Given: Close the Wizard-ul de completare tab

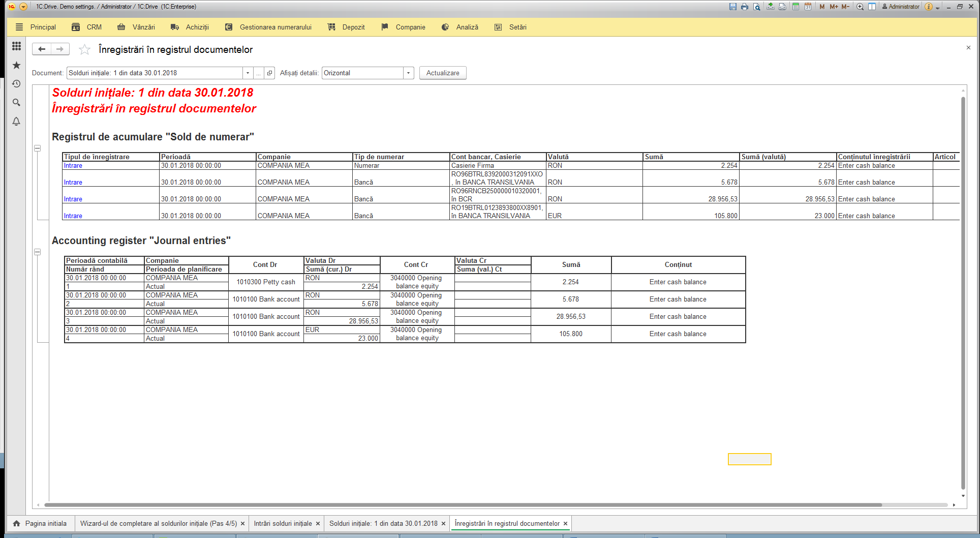Looking at the screenshot, I should point(242,524).
